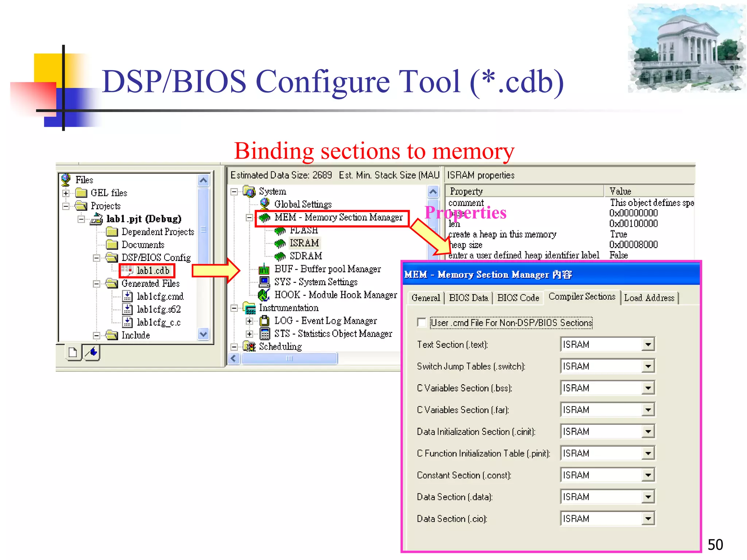
Task: Click the pencil bookmarks tab icon
Action: click(91, 352)
